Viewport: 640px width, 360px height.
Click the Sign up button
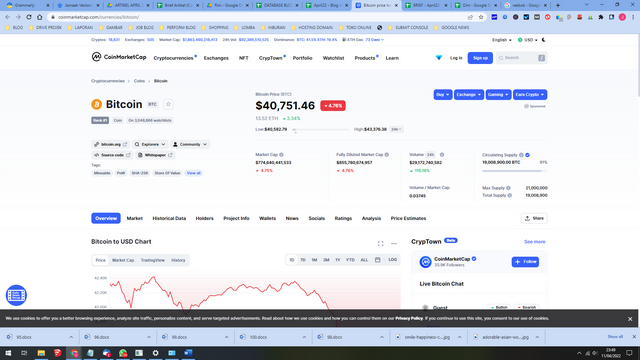[480, 58]
